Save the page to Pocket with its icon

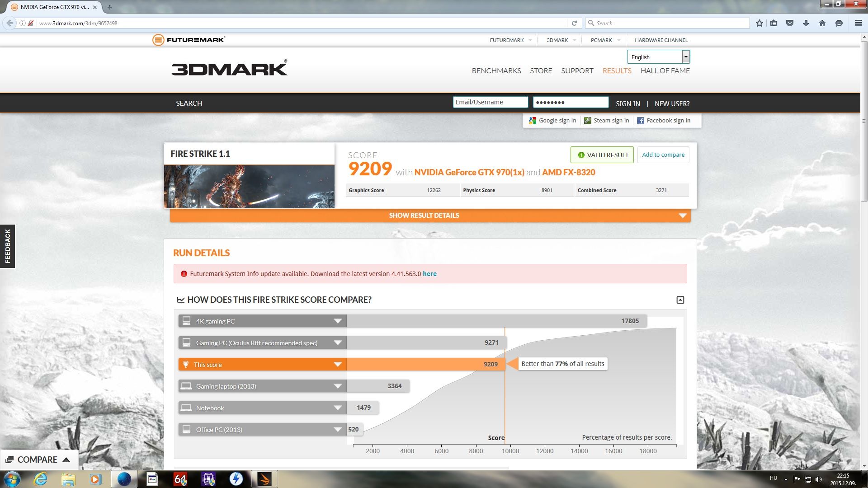790,23
